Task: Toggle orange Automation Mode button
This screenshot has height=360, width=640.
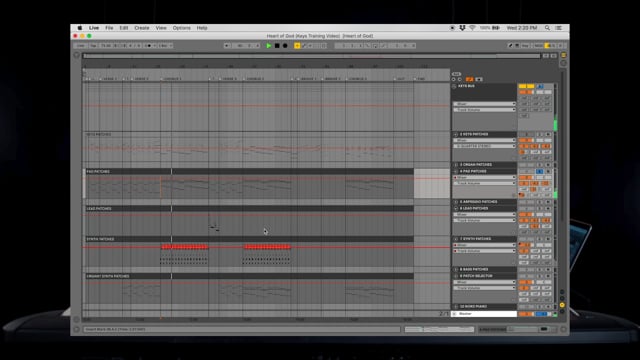Action: click(469, 79)
